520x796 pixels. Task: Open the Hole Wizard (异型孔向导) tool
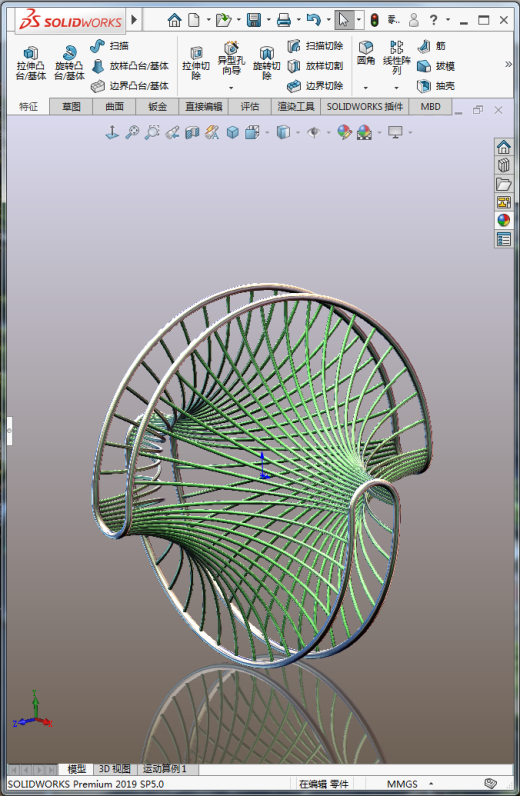click(x=231, y=59)
